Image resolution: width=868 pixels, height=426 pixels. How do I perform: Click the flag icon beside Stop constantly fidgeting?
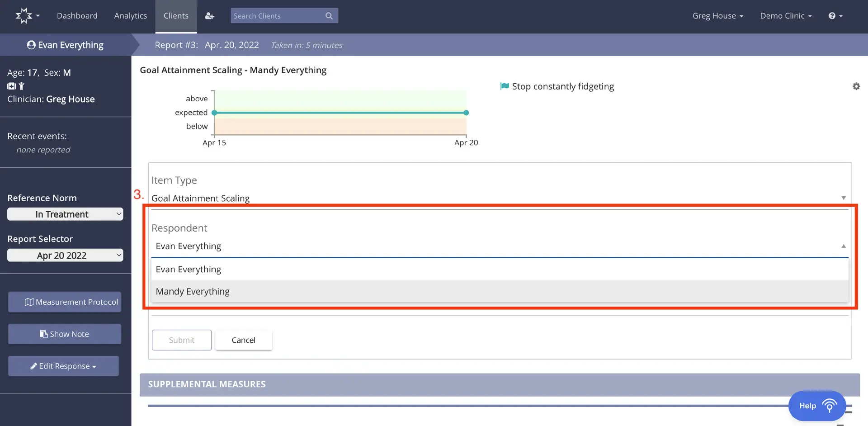click(504, 86)
